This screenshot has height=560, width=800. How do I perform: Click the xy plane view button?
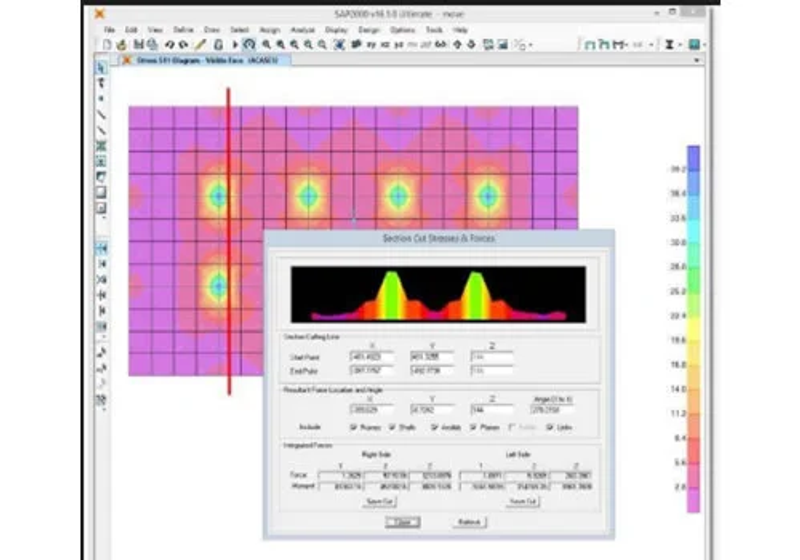pos(371,45)
